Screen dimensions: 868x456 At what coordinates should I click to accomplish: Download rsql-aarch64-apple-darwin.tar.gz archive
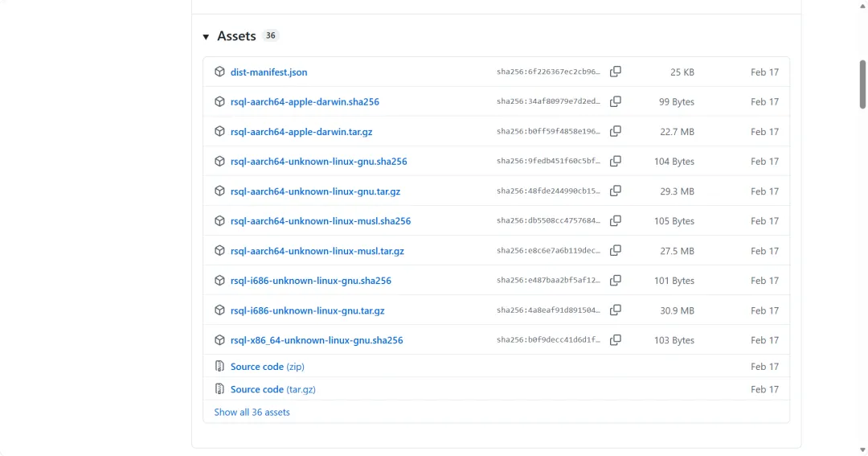click(x=301, y=132)
